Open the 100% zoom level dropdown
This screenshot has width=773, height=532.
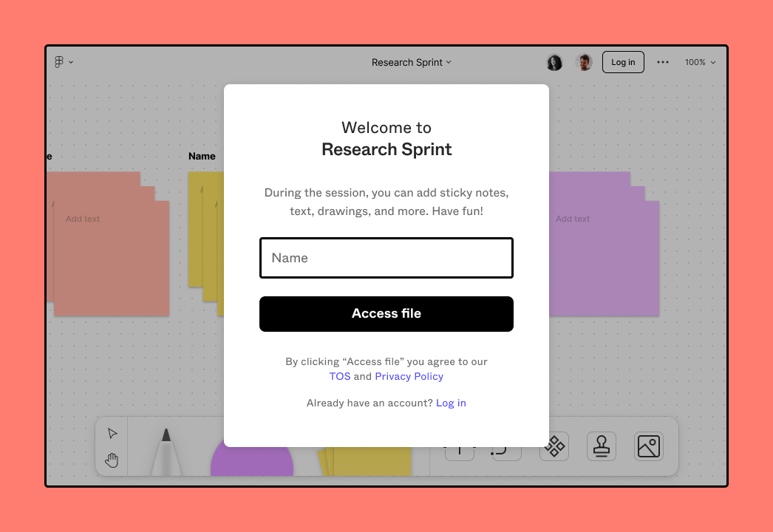tap(700, 62)
